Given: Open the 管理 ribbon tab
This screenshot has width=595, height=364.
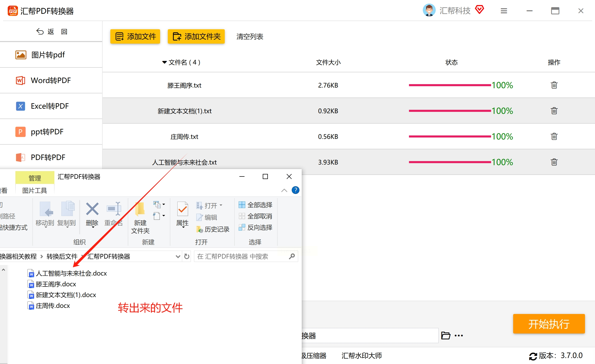Looking at the screenshot, I should 35,178.
